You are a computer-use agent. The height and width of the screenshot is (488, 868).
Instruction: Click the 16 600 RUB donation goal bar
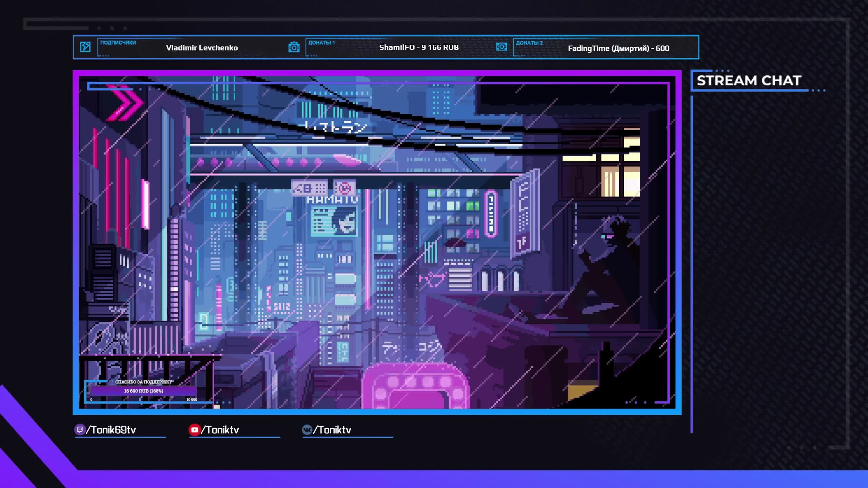pos(143,391)
